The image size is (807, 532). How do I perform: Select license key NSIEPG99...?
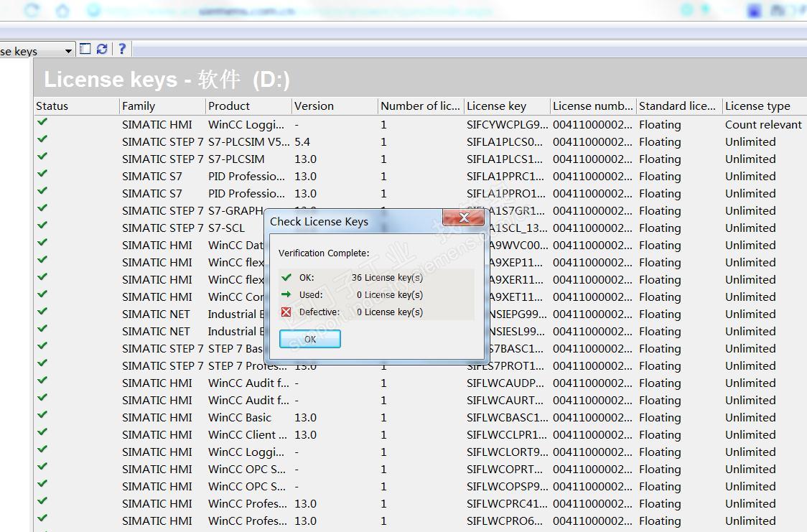(x=517, y=314)
